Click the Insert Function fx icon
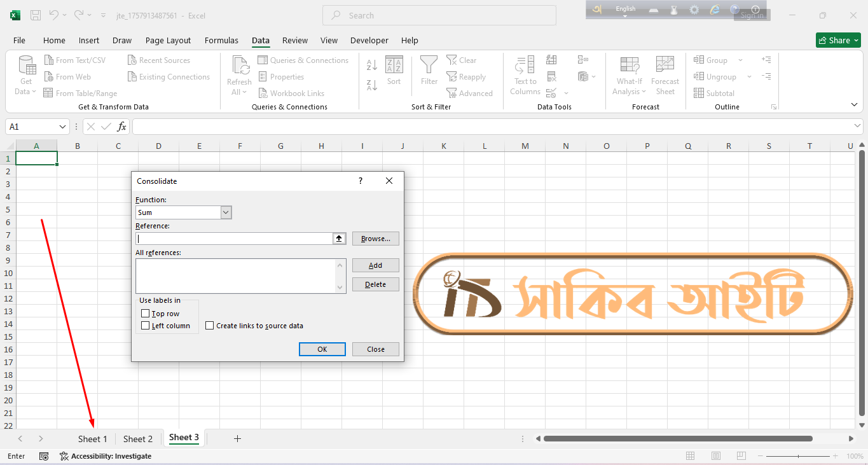 [122, 127]
